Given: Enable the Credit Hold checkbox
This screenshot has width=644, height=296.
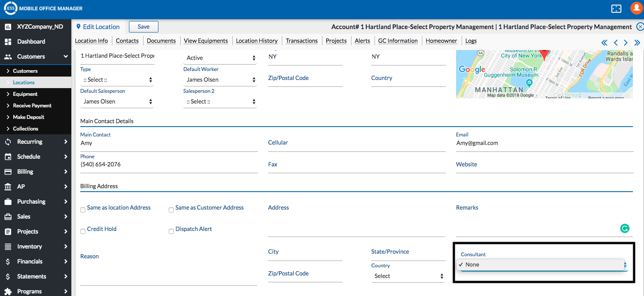Looking at the screenshot, I should tap(83, 231).
